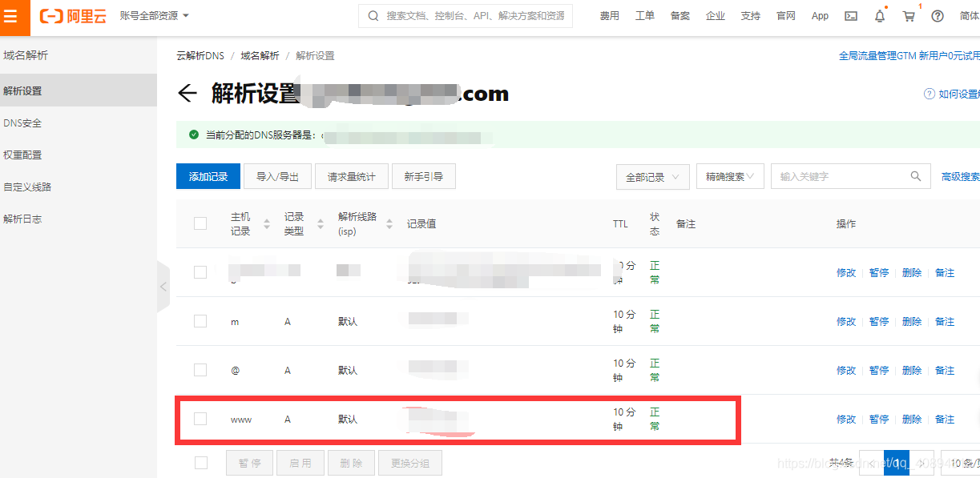Click the bottom 暂停 bulk button
Viewport: 980px width, 478px height.
[248, 463]
